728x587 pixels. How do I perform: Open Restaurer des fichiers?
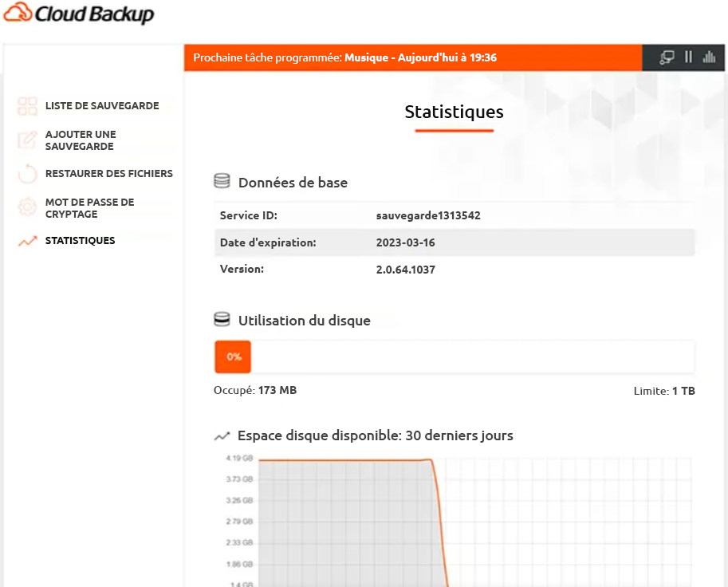point(109,173)
